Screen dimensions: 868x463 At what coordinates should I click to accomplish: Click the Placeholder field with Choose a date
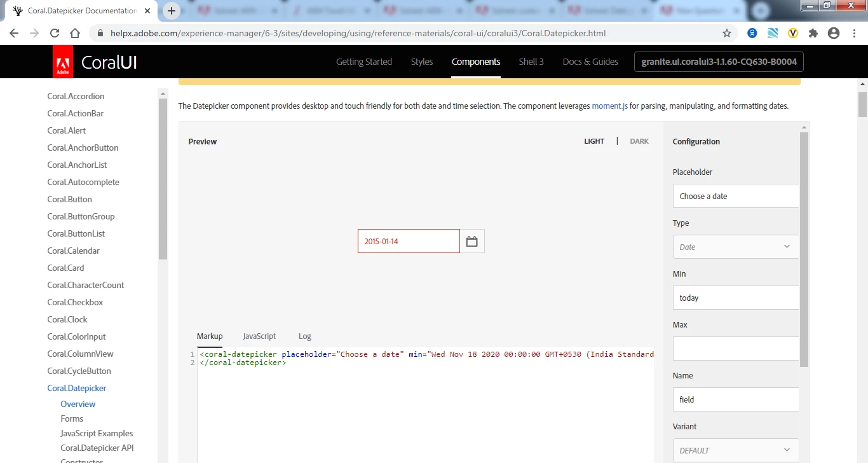736,196
